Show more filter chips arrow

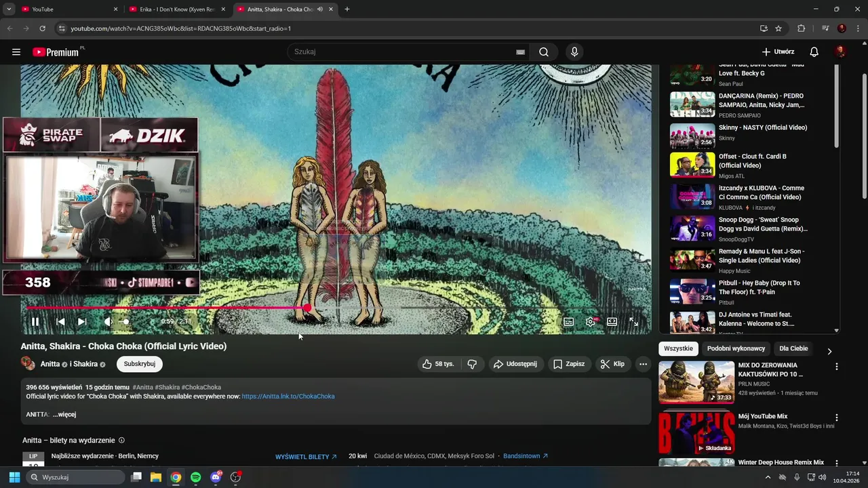829,351
